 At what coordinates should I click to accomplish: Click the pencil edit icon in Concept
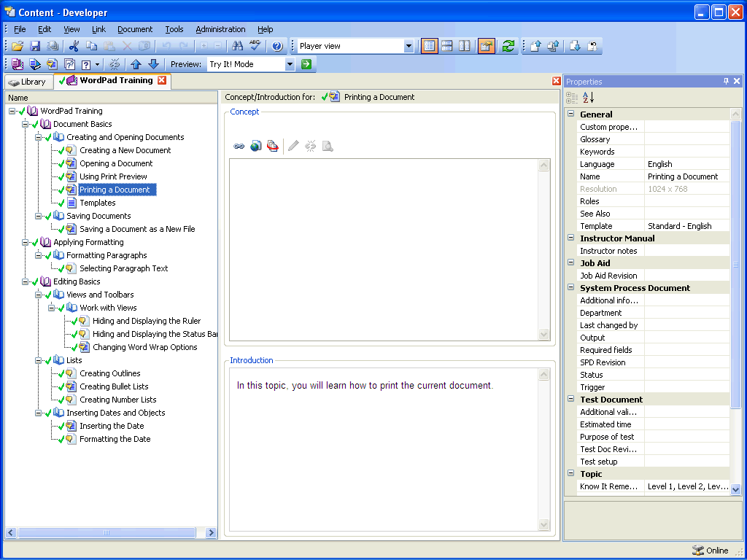click(293, 146)
